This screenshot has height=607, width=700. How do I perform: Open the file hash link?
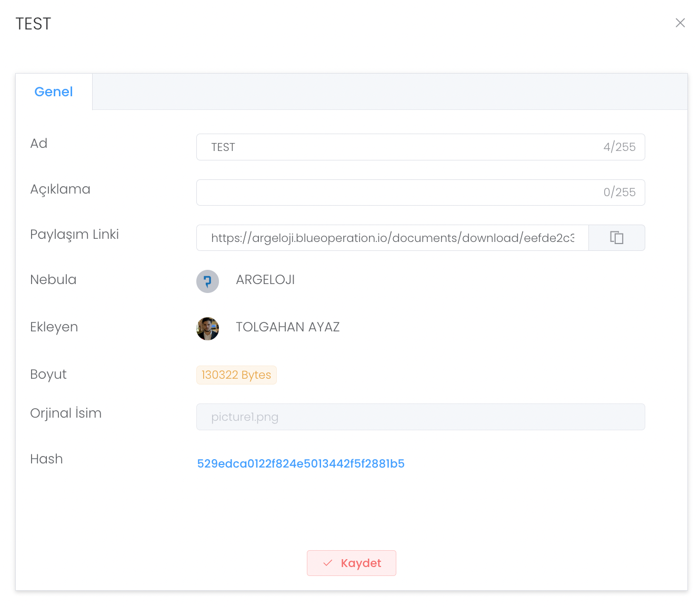tap(301, 463)
